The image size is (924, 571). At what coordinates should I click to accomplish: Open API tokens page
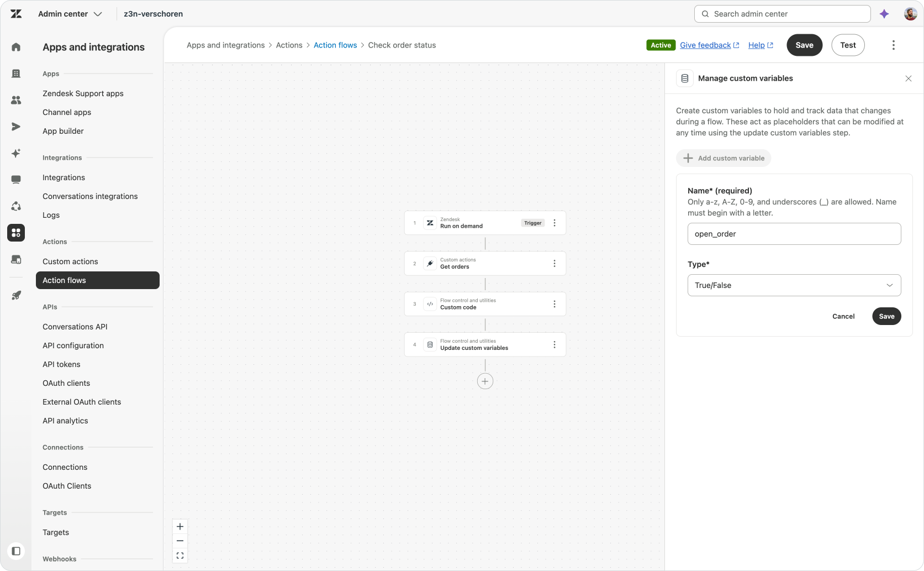click(x=61, y=364)
